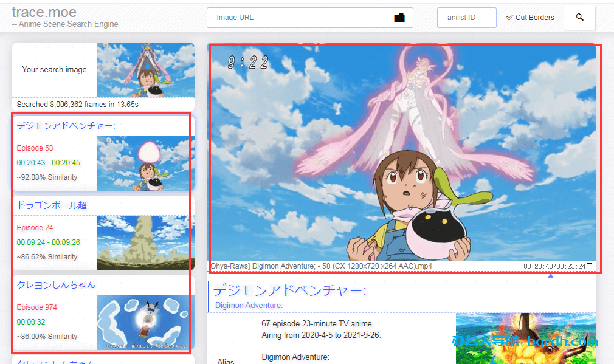Click the blue triangle marker under the video
Image resolution: width=614 pixels, height=364 pixels.
click(x=551, y=276)
